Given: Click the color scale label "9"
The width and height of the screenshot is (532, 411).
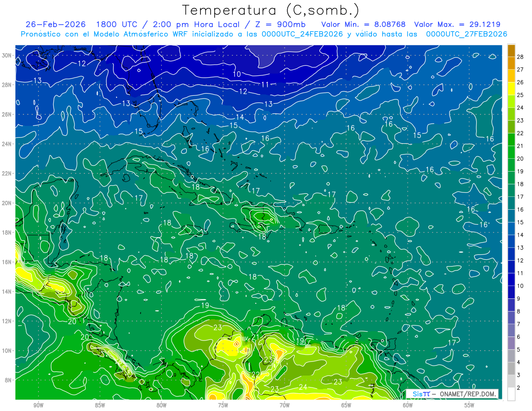Looking at the screenshot, I should tap(518, 298).
